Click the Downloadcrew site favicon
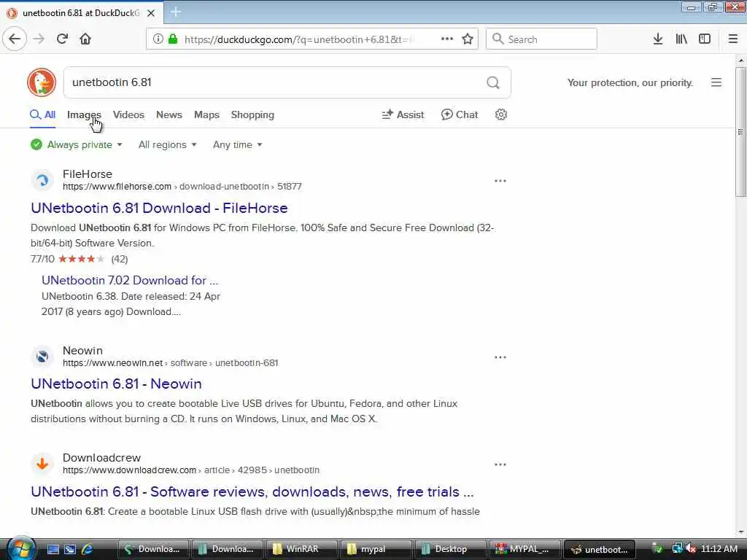Viewport: 747px width, 560px height. pos(42,464)
